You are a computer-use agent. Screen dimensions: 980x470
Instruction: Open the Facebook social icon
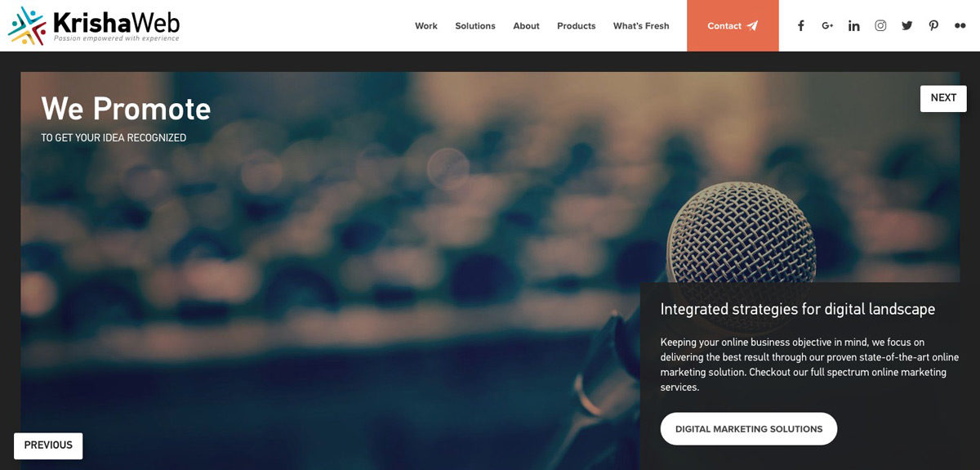[801, 26]
